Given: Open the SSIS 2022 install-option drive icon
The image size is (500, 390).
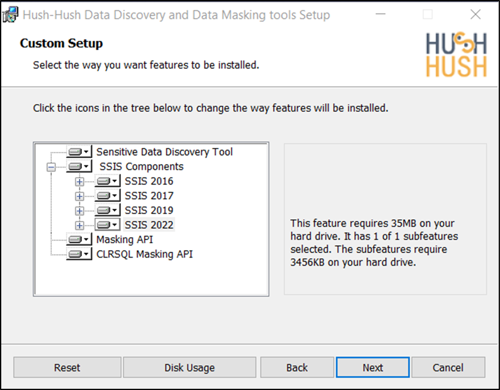Looking at the screenshot, I should [107, 225].
